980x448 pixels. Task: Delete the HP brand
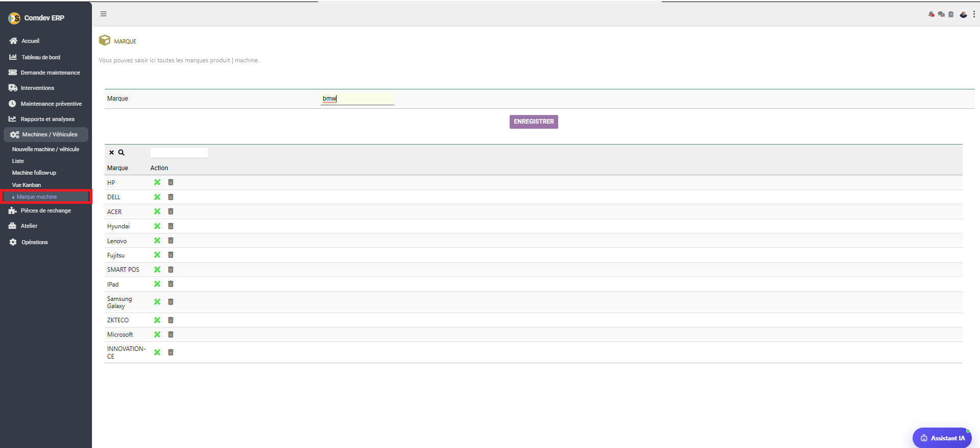pyautogui.click(x=171, y=182)
